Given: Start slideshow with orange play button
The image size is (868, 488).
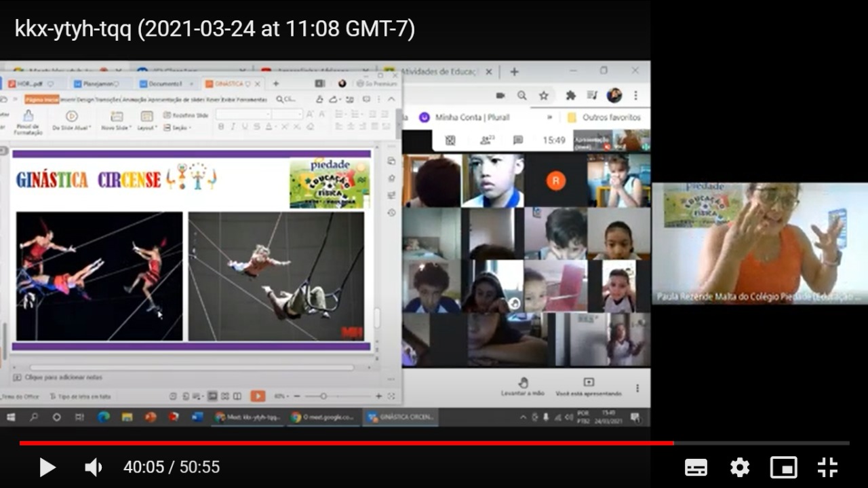Looking at the screenshot, I should (258, 396).
